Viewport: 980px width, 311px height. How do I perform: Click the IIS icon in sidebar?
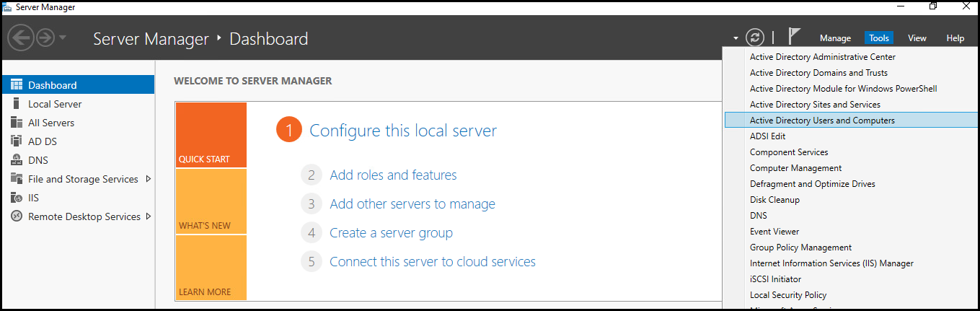tap(16, 198)
